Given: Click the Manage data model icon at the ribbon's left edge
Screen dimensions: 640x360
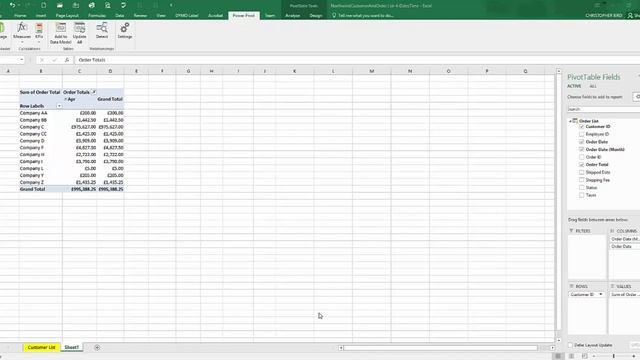Looking at the screenshot, I should (2, 28).
